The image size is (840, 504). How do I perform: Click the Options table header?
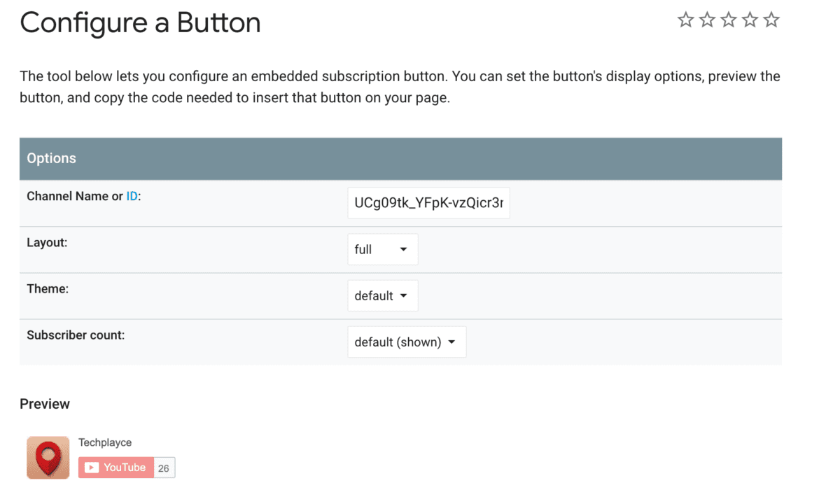point(400,159)
